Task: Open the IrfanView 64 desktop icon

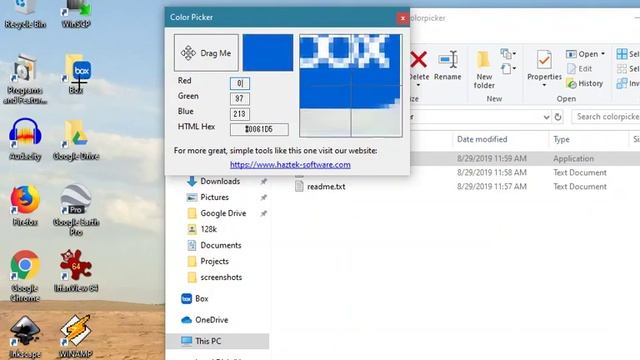Action: 76,271
